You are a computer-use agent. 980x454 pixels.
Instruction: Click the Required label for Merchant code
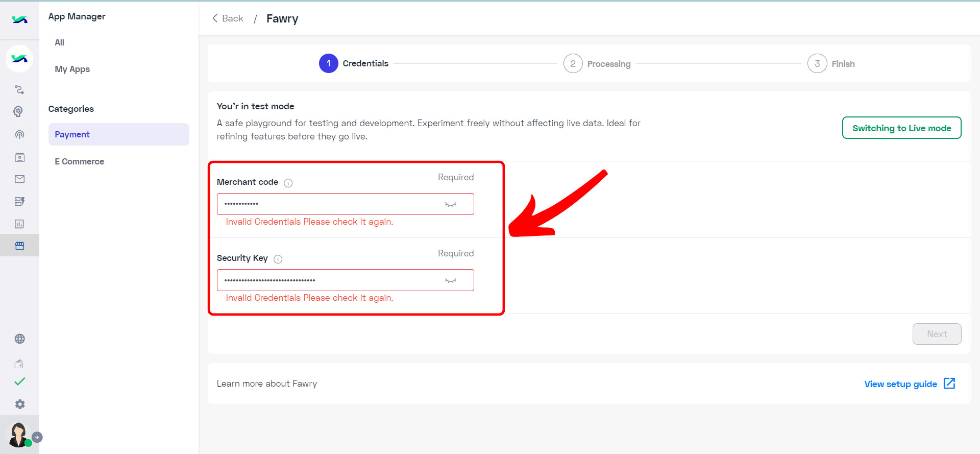pyautogui.click(x=456, y=177)
